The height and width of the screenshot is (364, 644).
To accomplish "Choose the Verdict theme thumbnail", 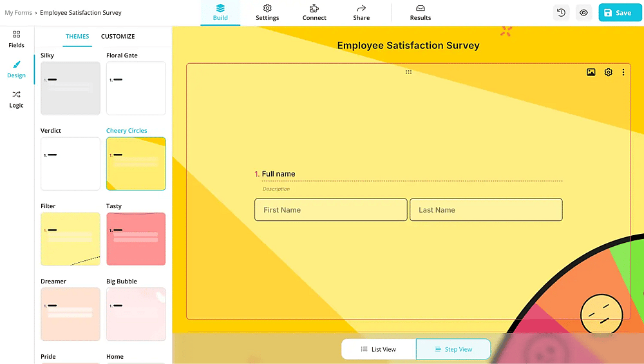I will click(70, 164).
